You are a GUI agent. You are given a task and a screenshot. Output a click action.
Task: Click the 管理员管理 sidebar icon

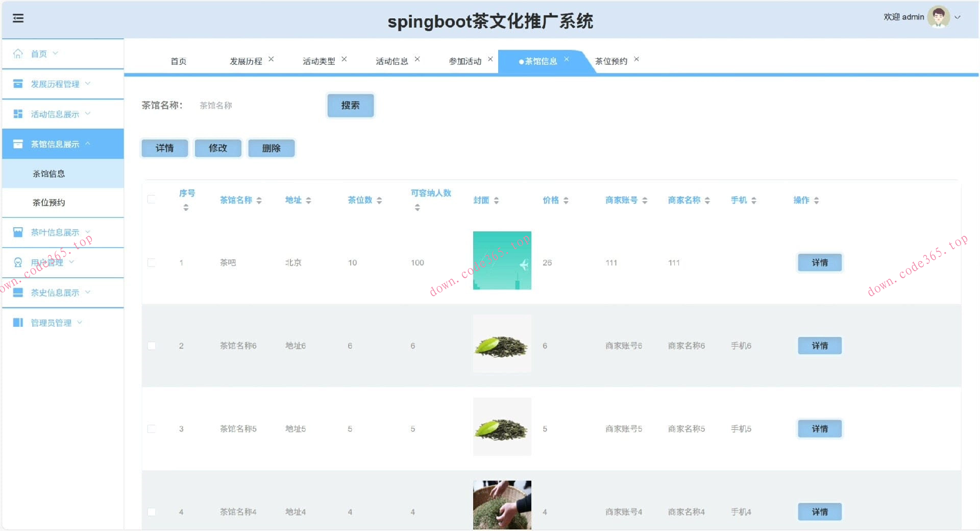tap(18, 322)
